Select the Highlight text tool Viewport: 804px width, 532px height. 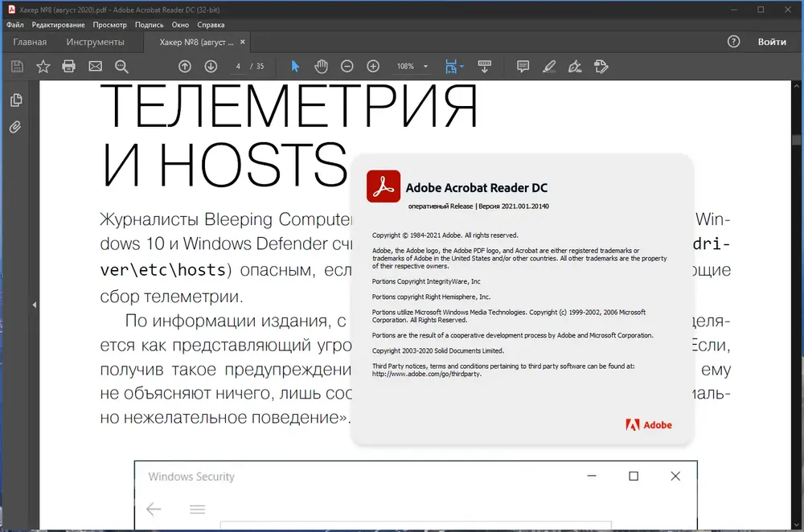tap(549, 66)
